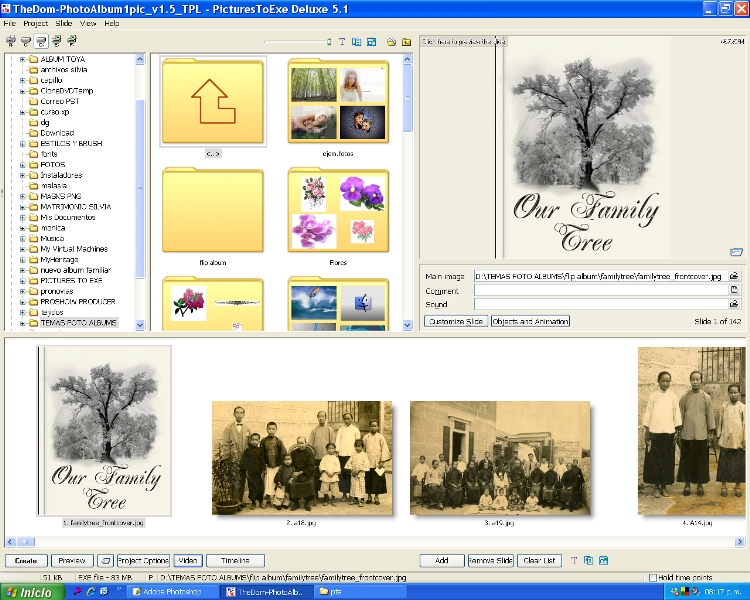The height and width of the screenshot is (600, 750).
Task: Open the ejem.fotos folder thumbnail
Action: click(x=338, y=101)
